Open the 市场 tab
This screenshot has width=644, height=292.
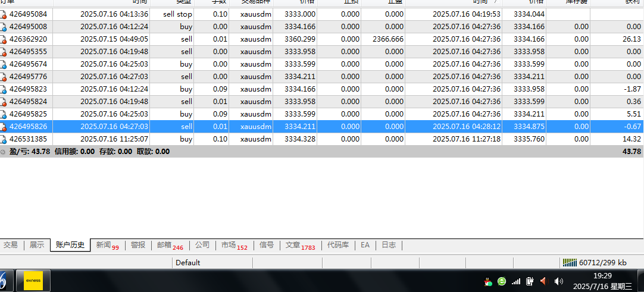[235, 245]
